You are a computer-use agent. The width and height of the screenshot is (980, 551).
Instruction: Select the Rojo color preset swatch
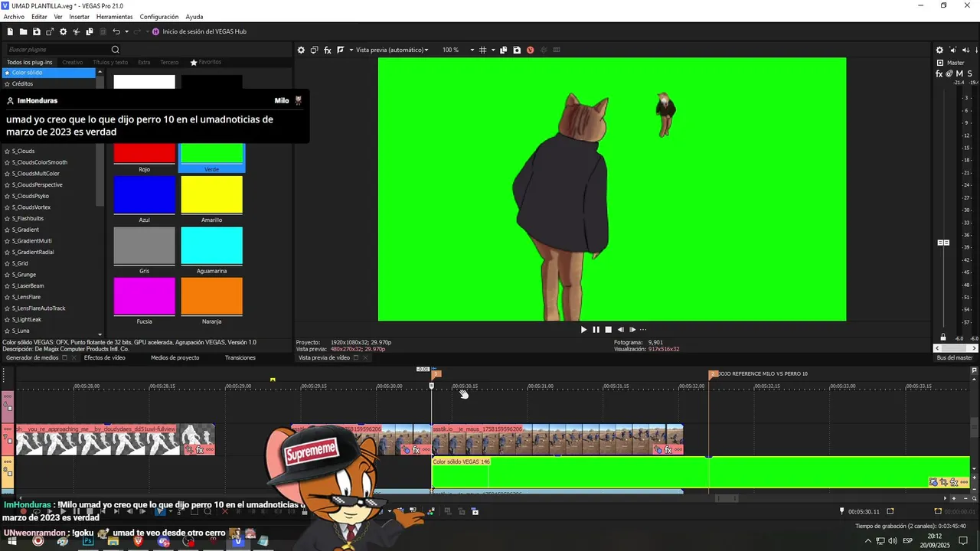pos(144,155)
